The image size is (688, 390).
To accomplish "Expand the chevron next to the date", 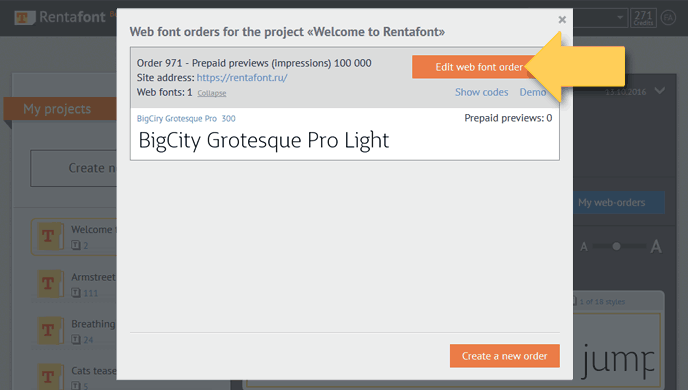I will point(660,91).
